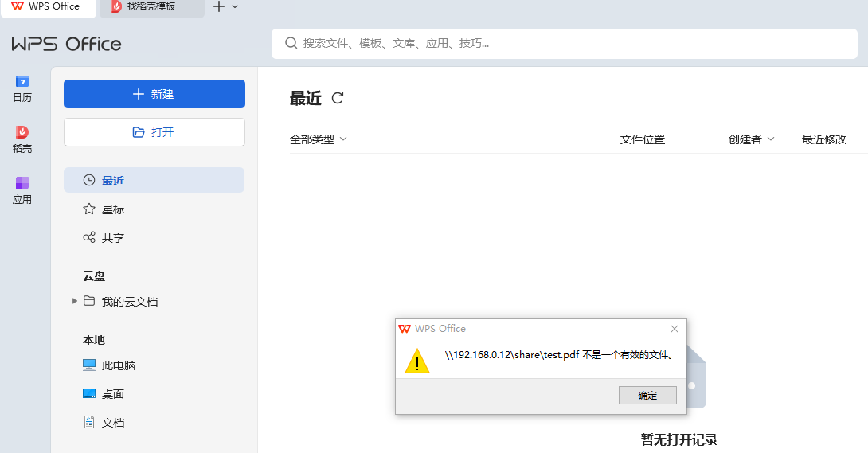868x453 pixels.
Task: Click the 打开 open file button
Action: coord(154,132)
